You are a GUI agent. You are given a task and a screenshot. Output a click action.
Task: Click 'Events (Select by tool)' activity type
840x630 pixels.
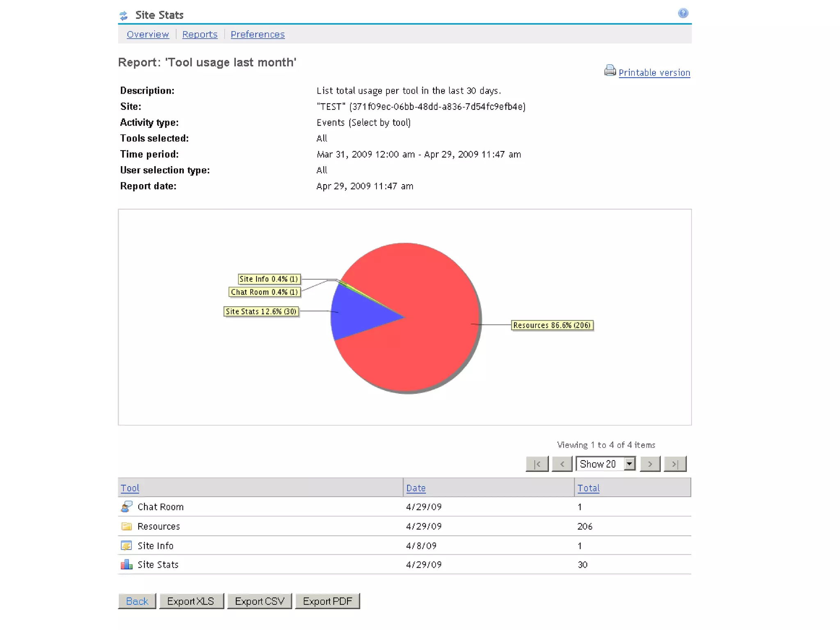click(363, 123)
